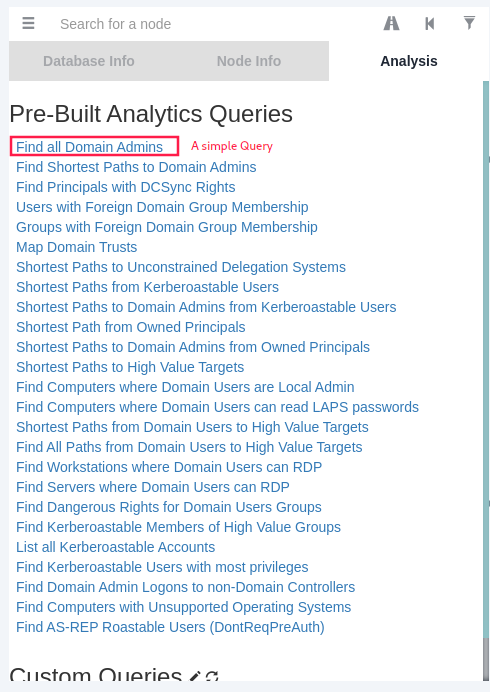Run Find Shortest Paths to Domain Admins
The width and height of the screenshot is (490, 692).
click(136, 167)
